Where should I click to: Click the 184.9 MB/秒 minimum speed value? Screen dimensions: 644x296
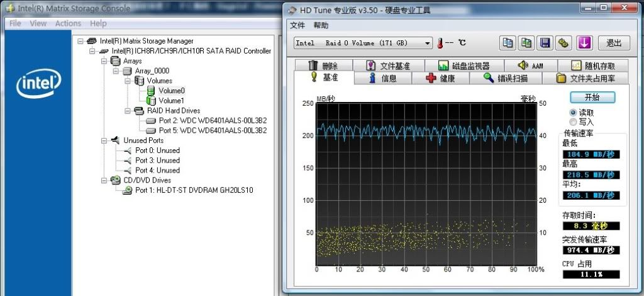point(591,154)
